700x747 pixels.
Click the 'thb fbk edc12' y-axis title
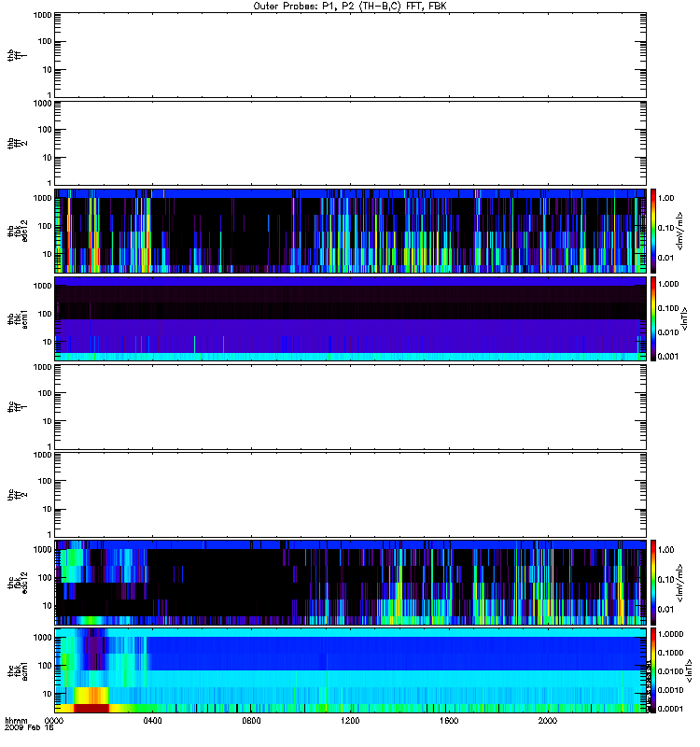click(18, 231)
